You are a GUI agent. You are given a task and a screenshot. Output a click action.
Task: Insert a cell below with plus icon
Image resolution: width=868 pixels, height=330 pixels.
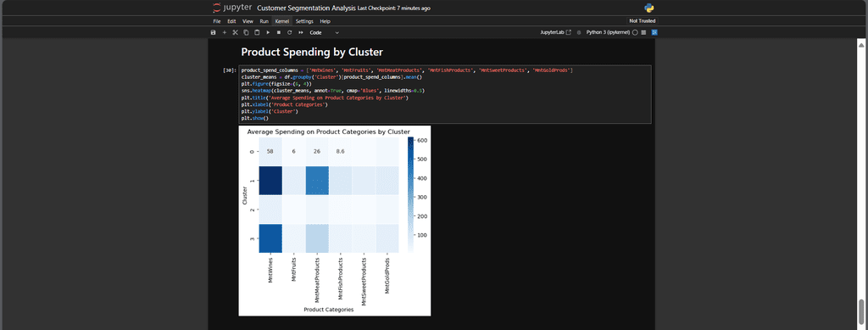[x=224, y=33]
